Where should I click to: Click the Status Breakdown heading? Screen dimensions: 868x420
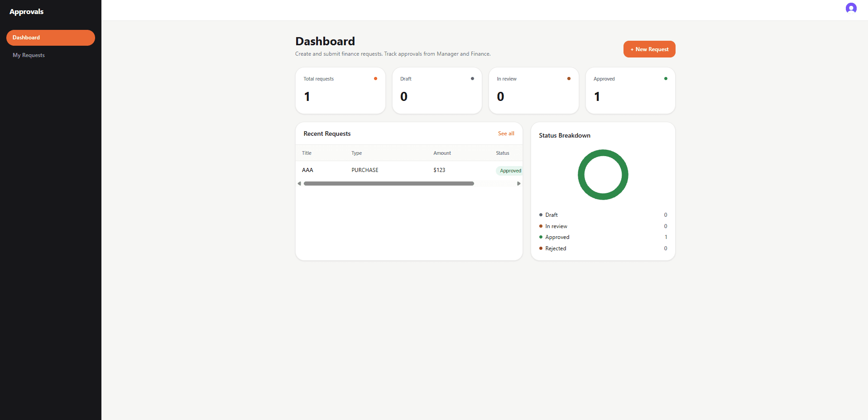click(x=565, y=135)
